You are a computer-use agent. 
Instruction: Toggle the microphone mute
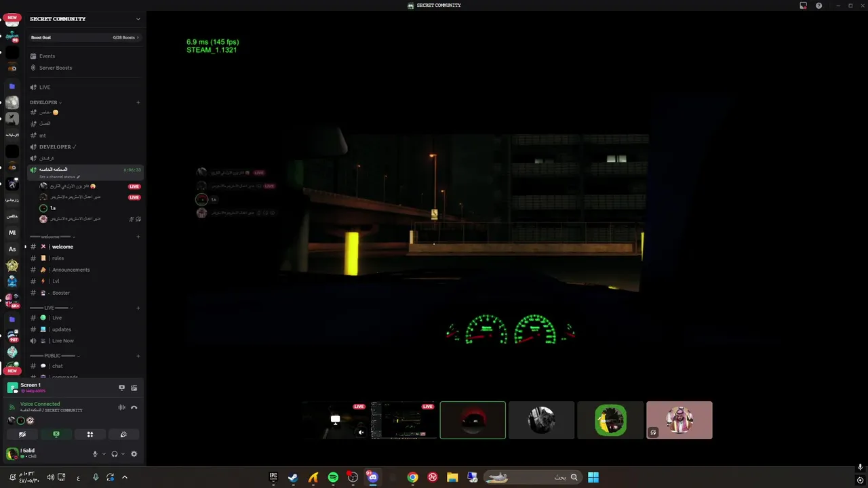coord(95,454)
